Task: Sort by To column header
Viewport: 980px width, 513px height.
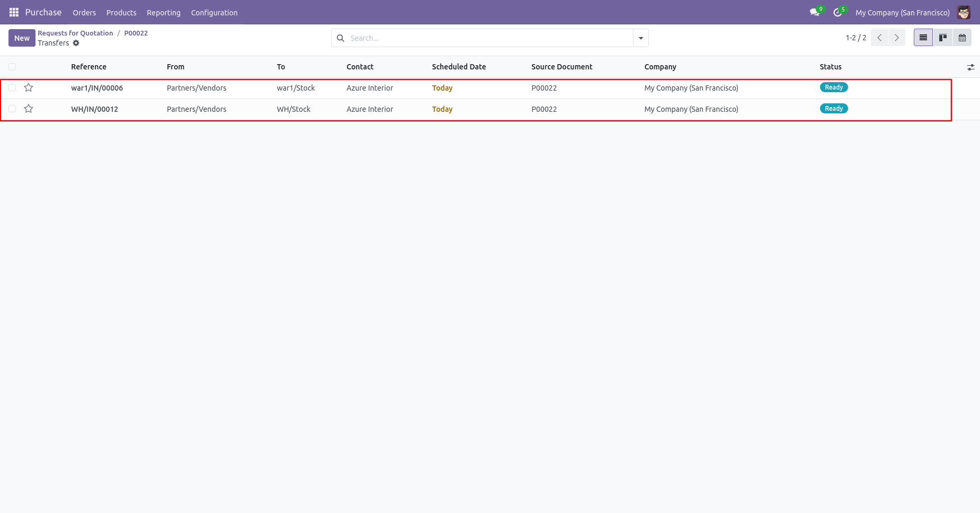Action: pos(281,67)
